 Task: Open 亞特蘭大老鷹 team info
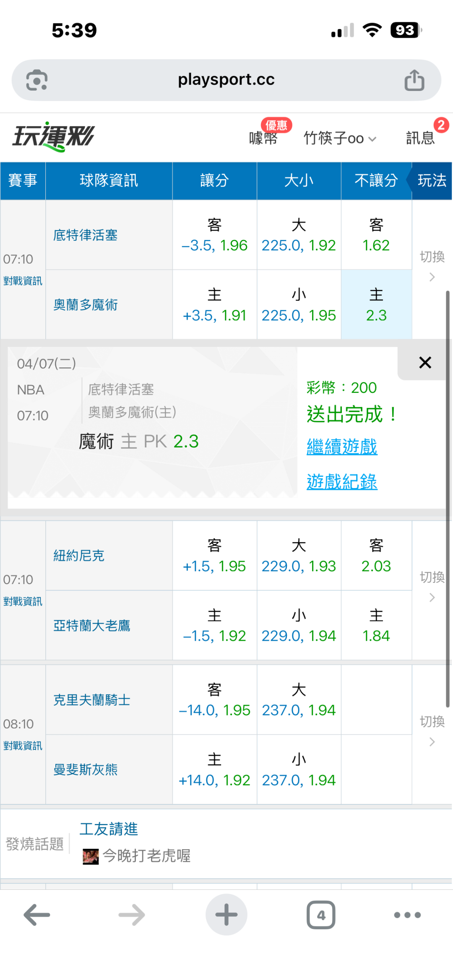[x=92, y=626]
